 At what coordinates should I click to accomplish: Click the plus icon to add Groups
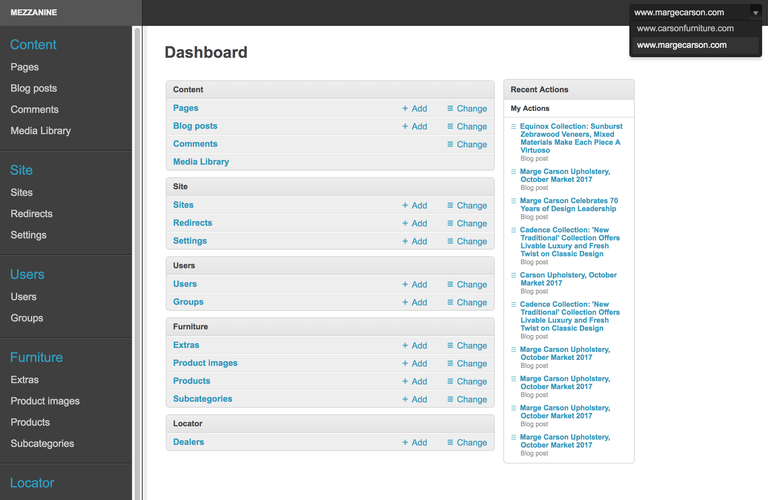(x=405, y=303)
